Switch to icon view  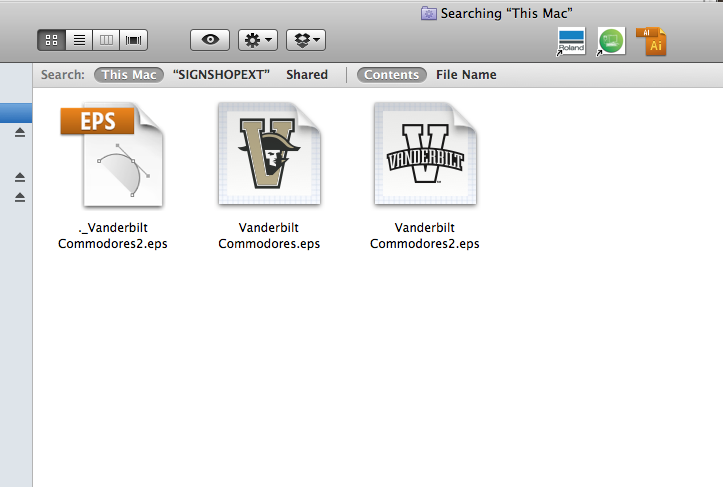click(52, 40)
